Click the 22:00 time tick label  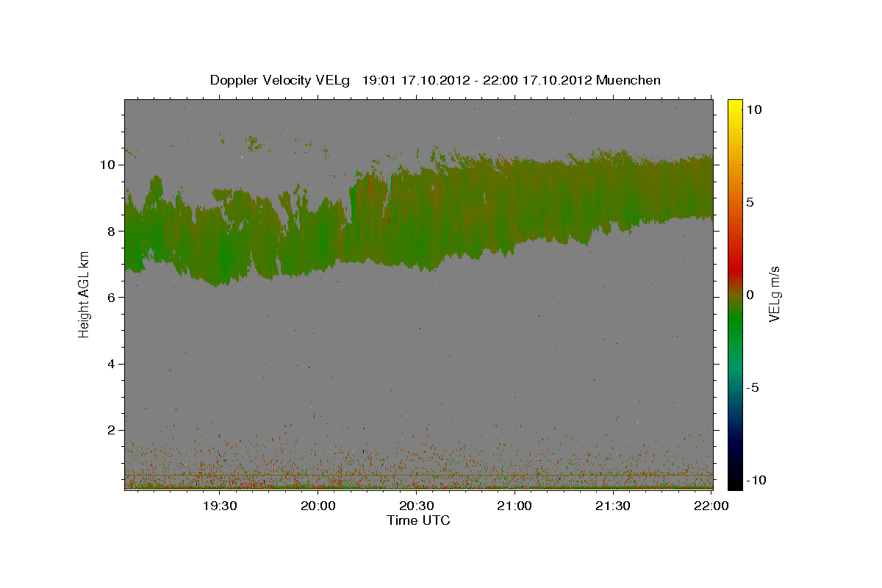(x=711, y=506)
